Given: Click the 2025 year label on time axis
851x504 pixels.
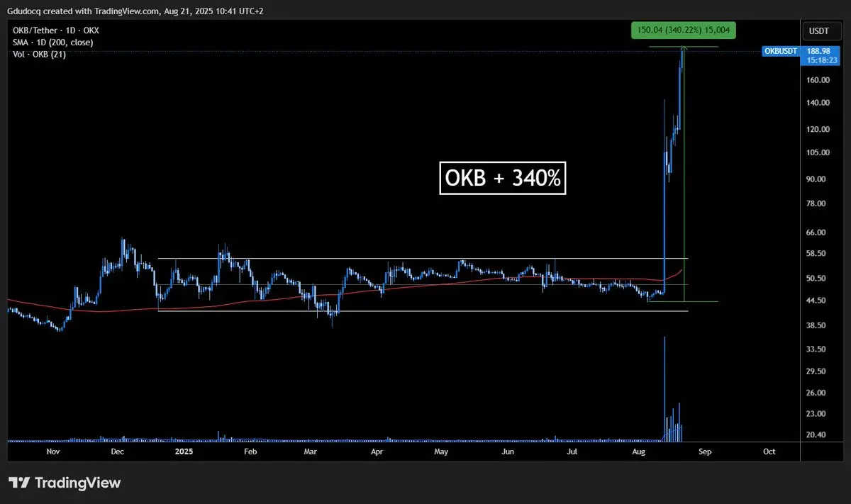Looking at the screenshot, I should tap(184, 451).
